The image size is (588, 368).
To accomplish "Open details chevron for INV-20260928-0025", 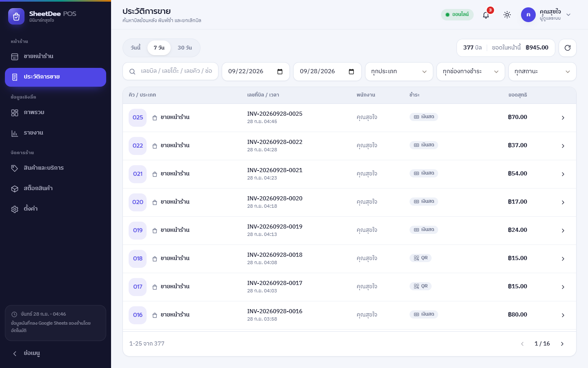I will pos(563,118).
